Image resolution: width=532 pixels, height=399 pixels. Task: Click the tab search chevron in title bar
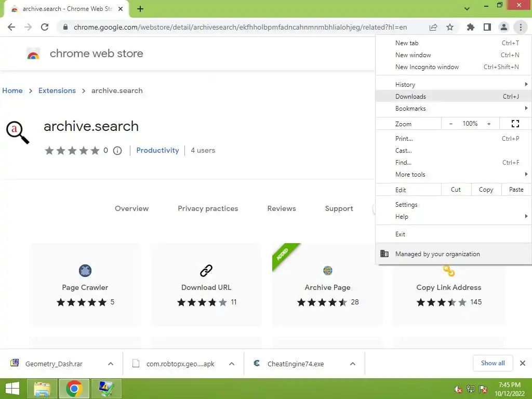pyautogui.click(x=467, y=9)
